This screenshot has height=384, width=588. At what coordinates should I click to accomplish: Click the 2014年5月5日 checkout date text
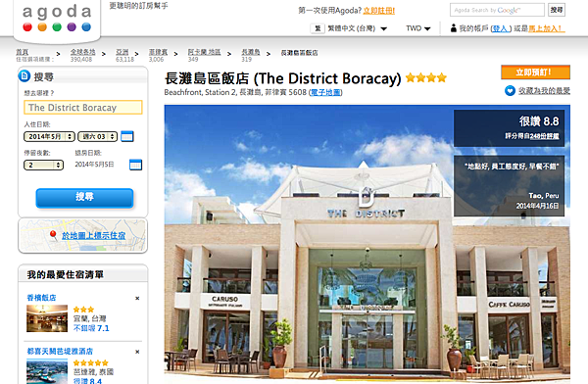(x=94, y=165)
